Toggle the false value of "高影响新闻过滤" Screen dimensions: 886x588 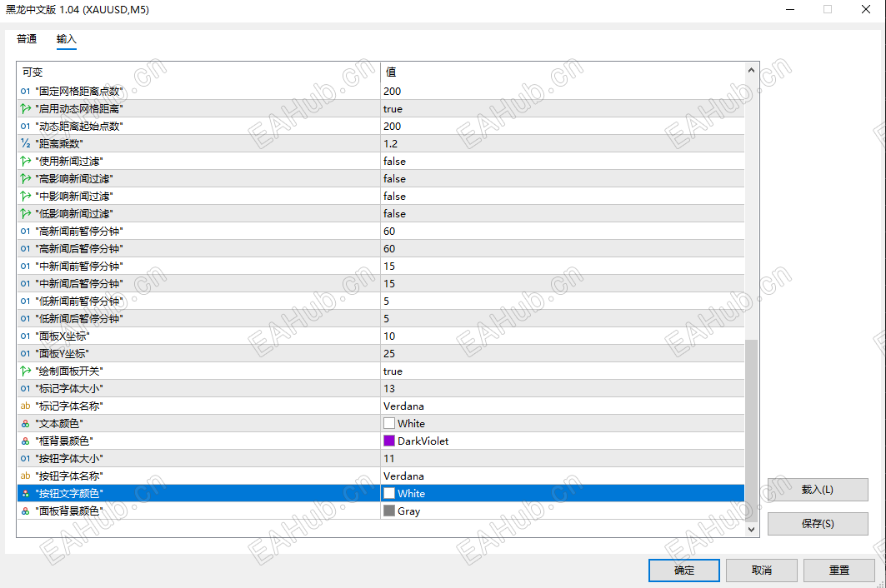pyautogui.click(x=394, y=178)
